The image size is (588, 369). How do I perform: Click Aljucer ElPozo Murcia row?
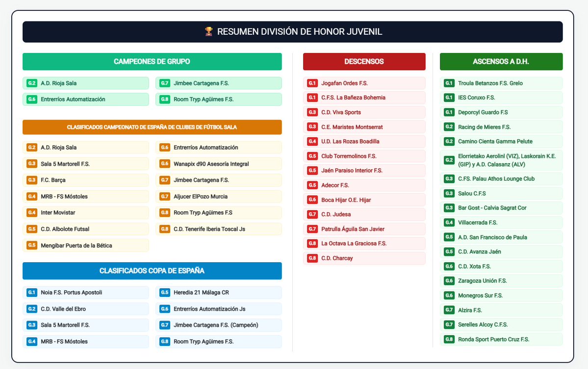click(x=218, y=197)
